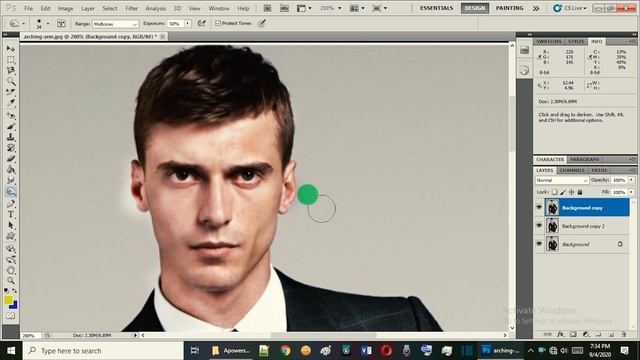Switch to the Channels tab
This screenshot has height=360, width=640.
pos(572,170)
